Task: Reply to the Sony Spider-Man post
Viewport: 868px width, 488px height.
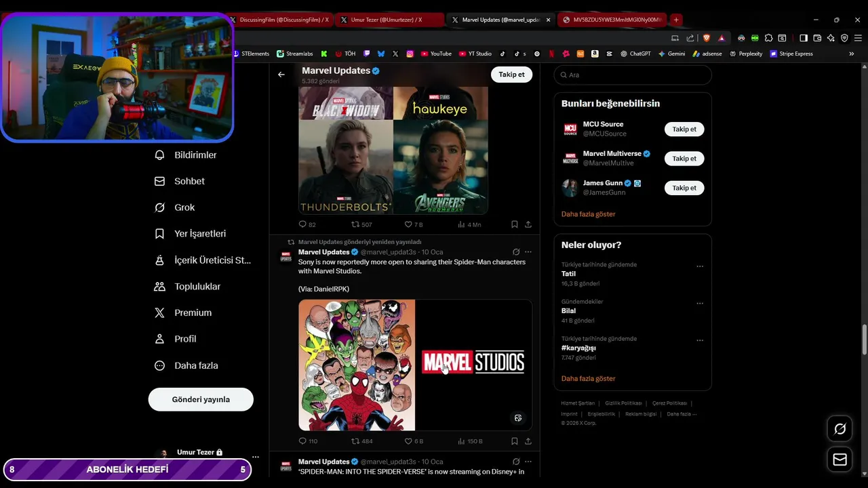Action: pyautogui.click(x=308, y=441)
